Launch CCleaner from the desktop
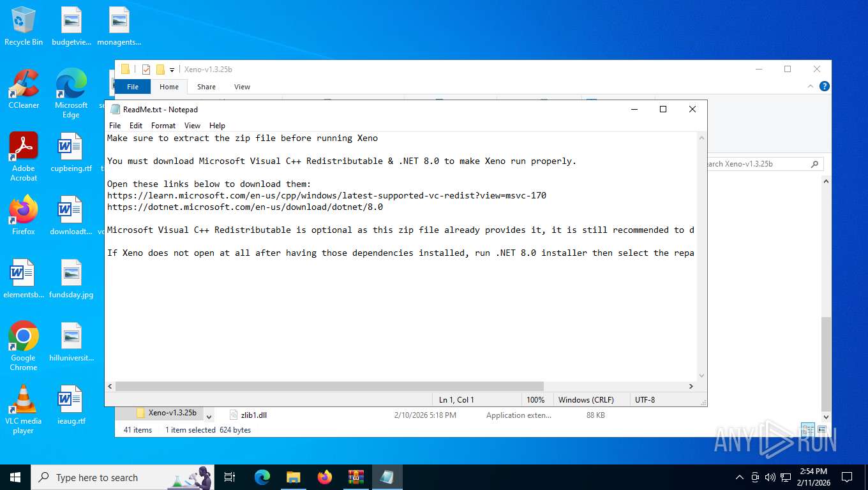 (x=24, y=89)
